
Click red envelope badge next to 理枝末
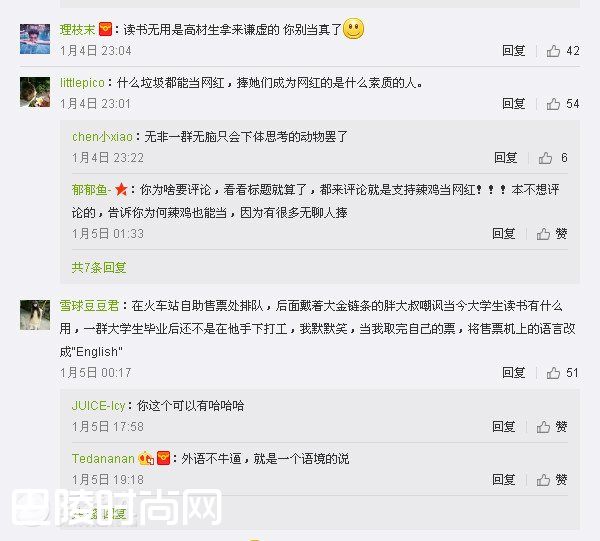coord(105,29)
